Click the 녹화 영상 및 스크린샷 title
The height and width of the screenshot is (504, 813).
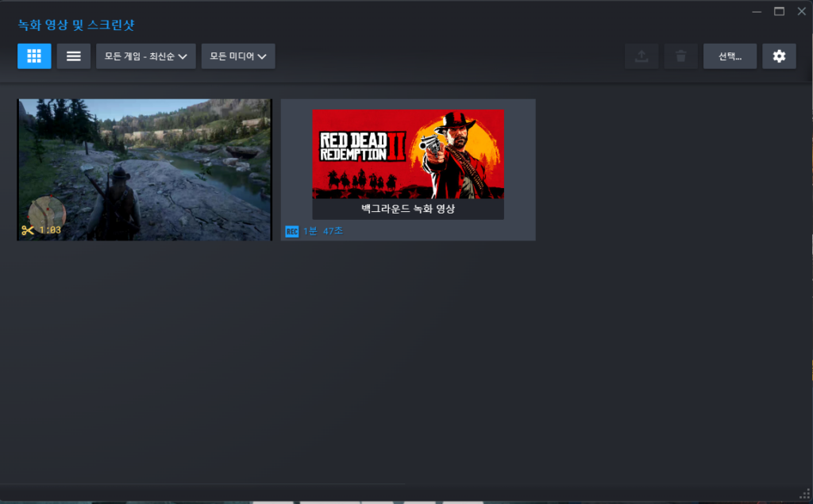pos(76,25)
